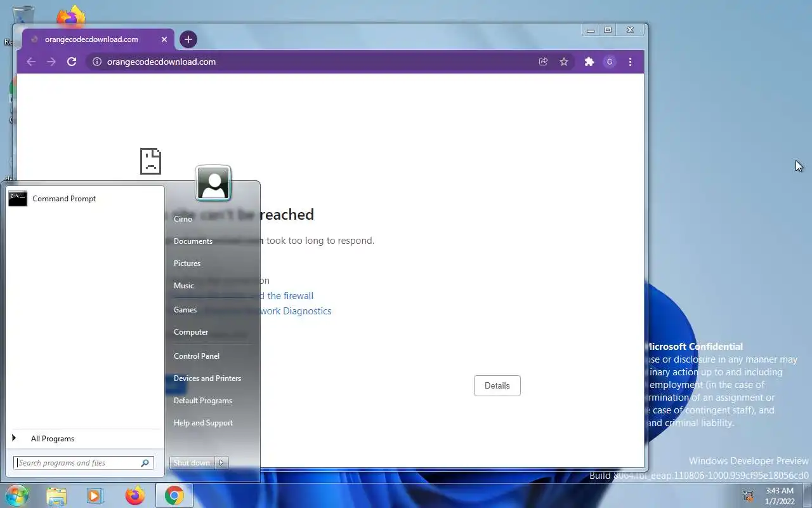Open Games from Start menu
812x508 pixels.
coord(185,310)
